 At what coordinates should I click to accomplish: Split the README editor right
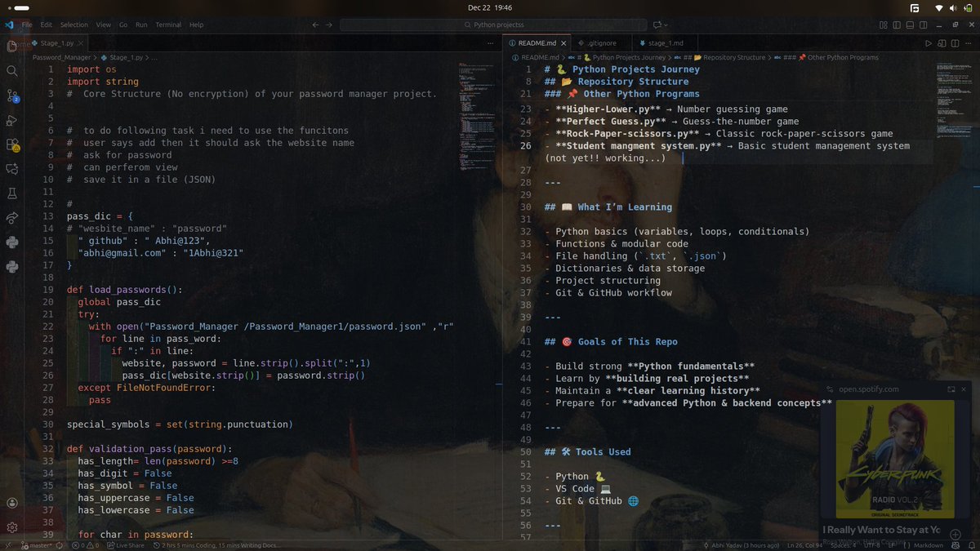tap(955, 42)
